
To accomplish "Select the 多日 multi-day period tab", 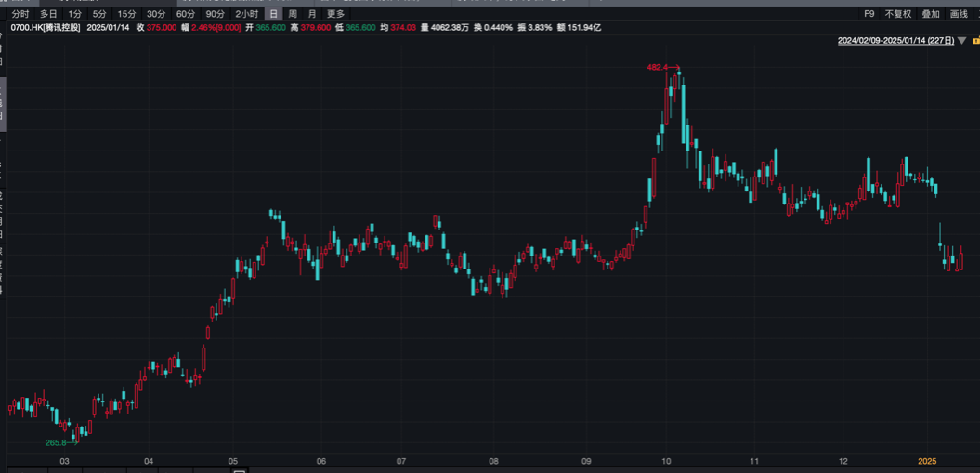I will (x=48, y=14).
